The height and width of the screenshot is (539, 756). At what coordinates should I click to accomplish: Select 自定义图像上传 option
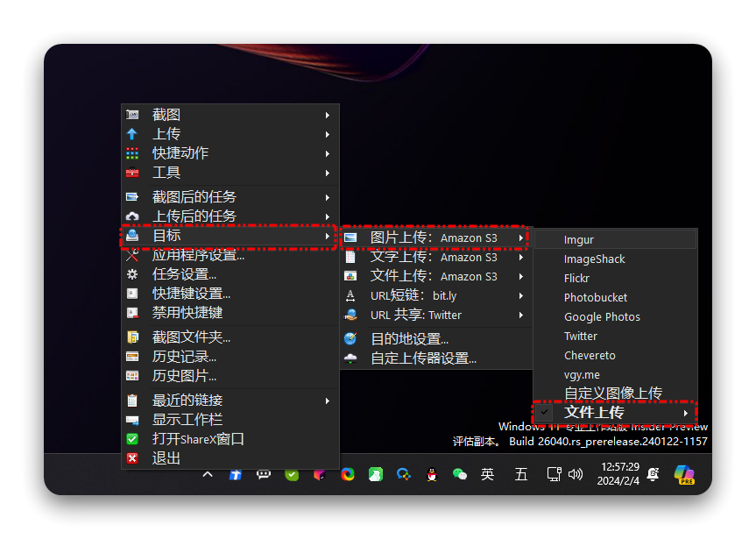[x=615, y=394]
